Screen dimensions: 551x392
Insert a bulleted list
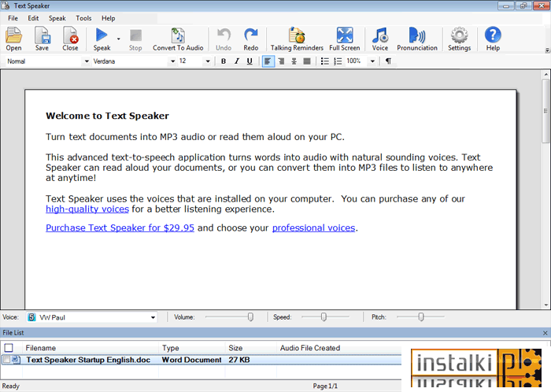(324, 61)
